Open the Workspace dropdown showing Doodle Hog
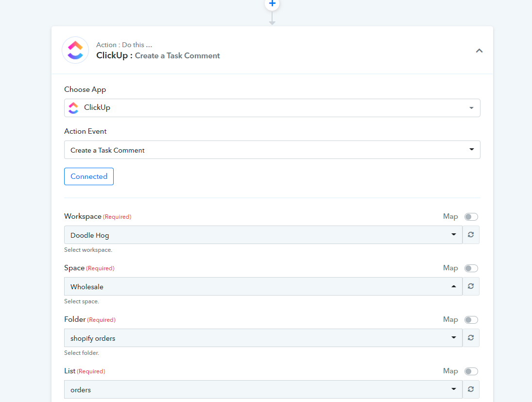532x402 pixels. point(263,235)
